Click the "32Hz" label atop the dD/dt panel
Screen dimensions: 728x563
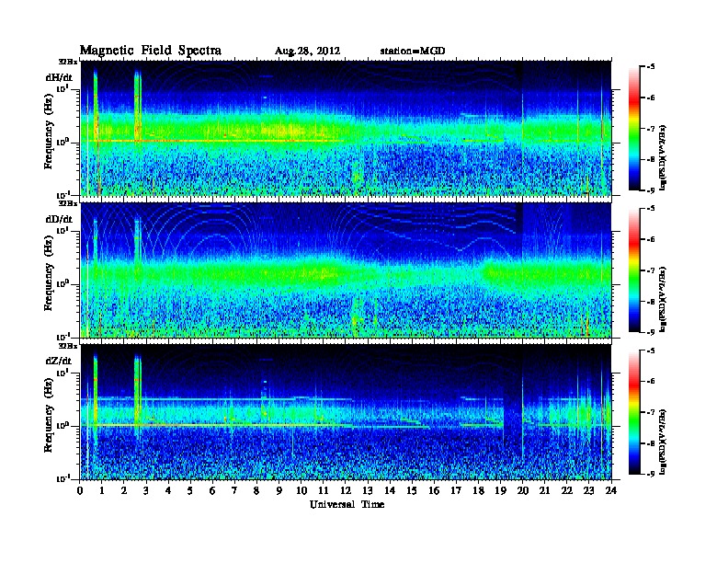coord(67,203)
